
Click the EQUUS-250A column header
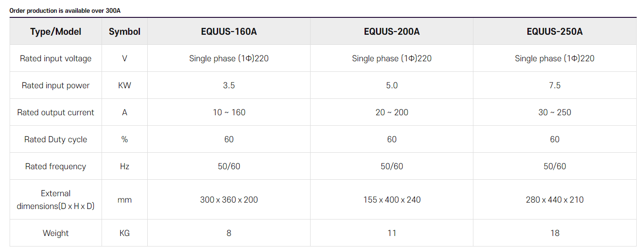[x=554, y=32]
